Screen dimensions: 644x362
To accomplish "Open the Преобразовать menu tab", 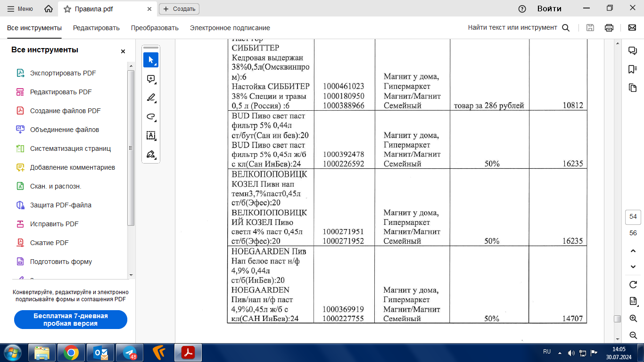I will tap(155, 28).
